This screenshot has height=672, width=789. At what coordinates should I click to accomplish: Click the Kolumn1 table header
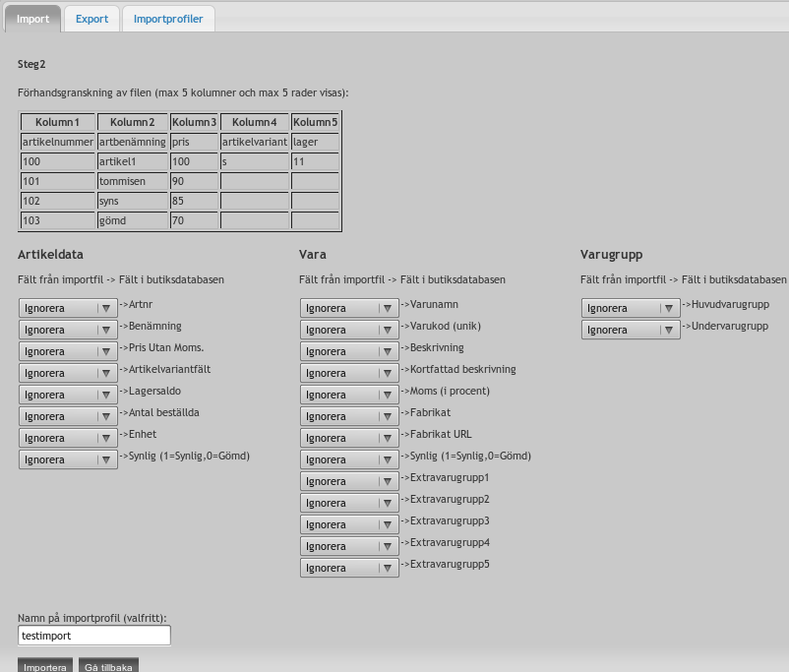[x=57, y=122]
